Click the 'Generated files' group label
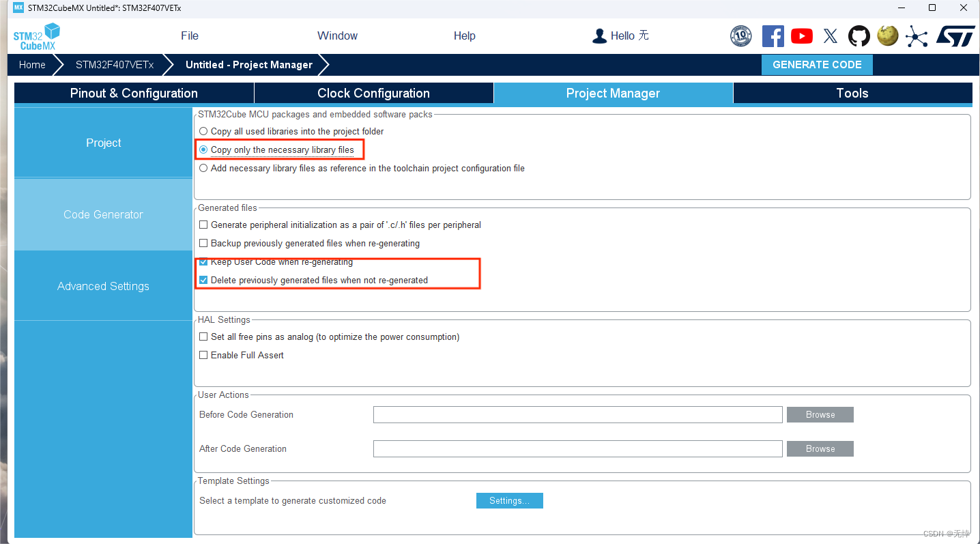980x544 pixels. 227,207
